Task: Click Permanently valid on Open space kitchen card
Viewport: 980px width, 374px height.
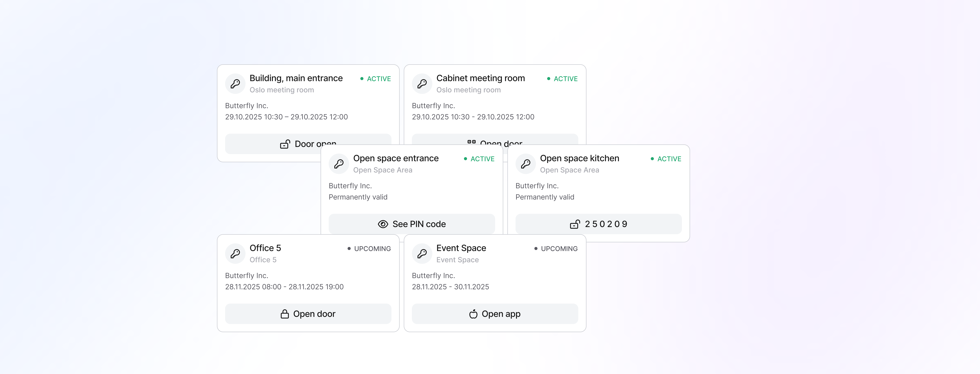Action: (545, 197)
